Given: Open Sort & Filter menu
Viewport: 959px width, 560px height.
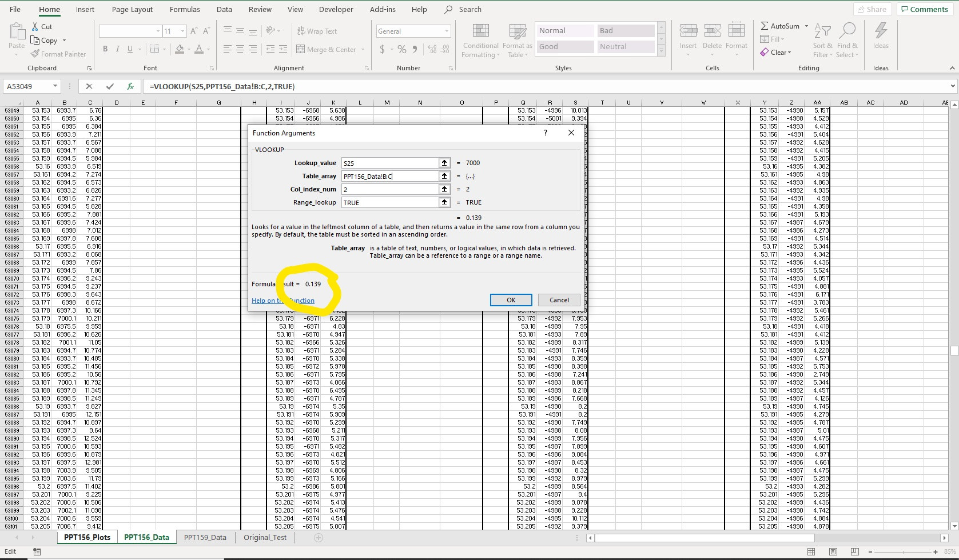Looking at the screenshot, I should tap(822, 41).
